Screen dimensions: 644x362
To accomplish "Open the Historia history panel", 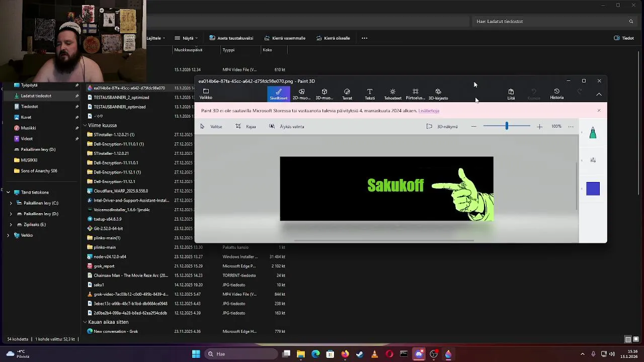I will [x=556, y=94].
